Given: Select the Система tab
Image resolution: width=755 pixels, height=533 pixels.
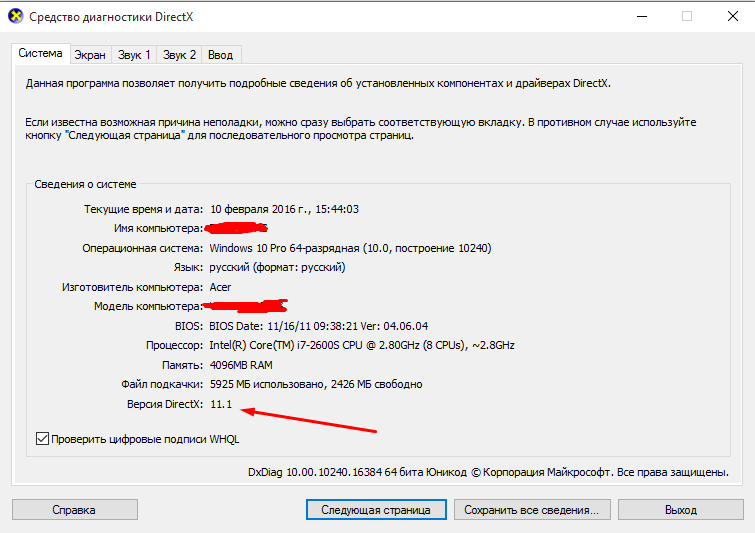Looking at the screenshot, I should (40, 54).
